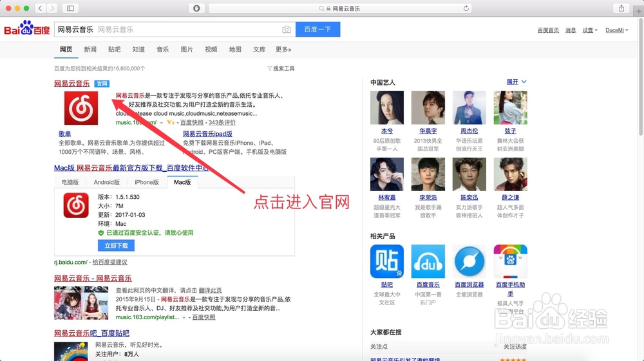Open the 百度音乐 product icon
This screenshot has width=644, height=361.
428,261
